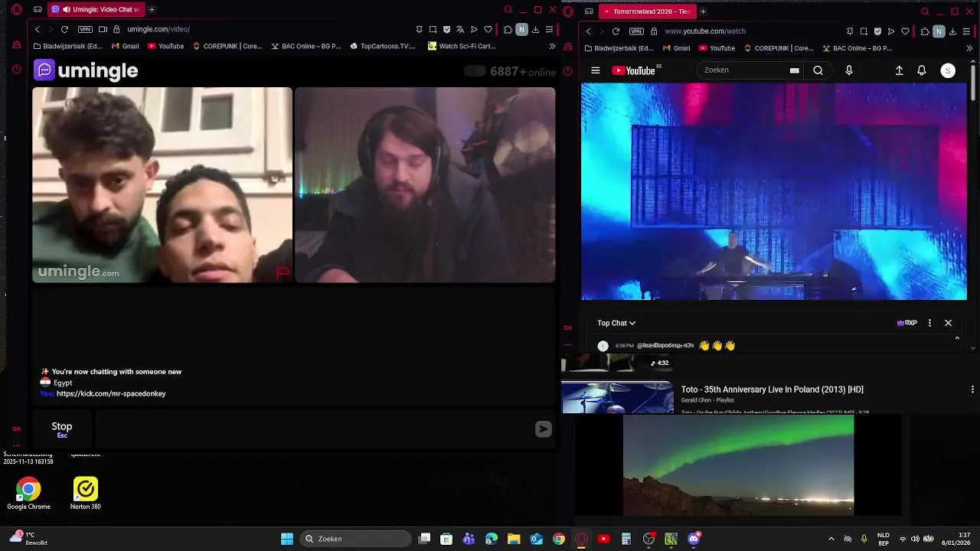The width and height of the screenshot is (980, 551).
Task: Click the translate icon in Umingle address bar
Action: pos(460,30)
